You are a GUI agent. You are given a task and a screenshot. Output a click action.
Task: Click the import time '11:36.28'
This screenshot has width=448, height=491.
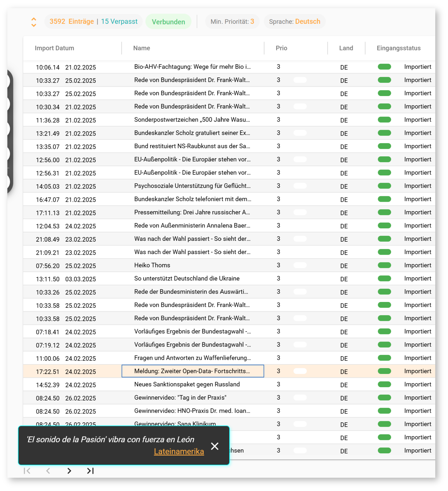point(48,120)
